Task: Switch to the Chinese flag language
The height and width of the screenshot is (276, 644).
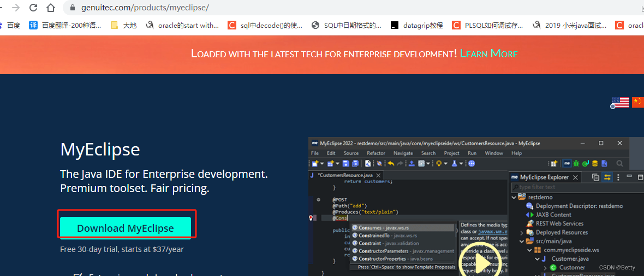Action: (638, 102)
